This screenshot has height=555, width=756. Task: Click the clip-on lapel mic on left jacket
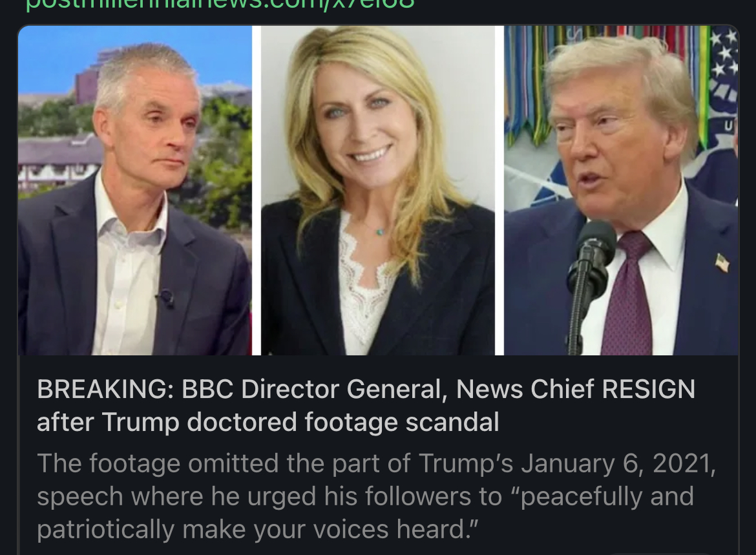pos(166,298)
